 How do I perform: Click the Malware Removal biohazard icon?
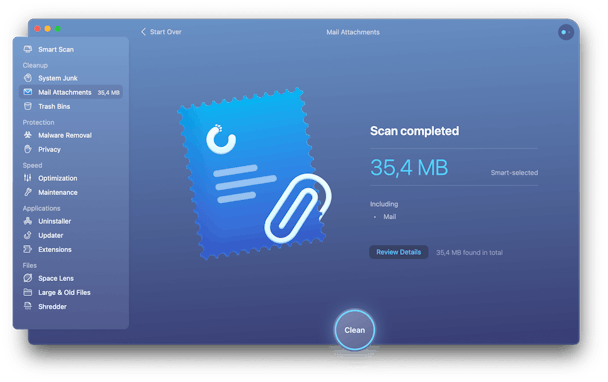(x=28, y=135)
